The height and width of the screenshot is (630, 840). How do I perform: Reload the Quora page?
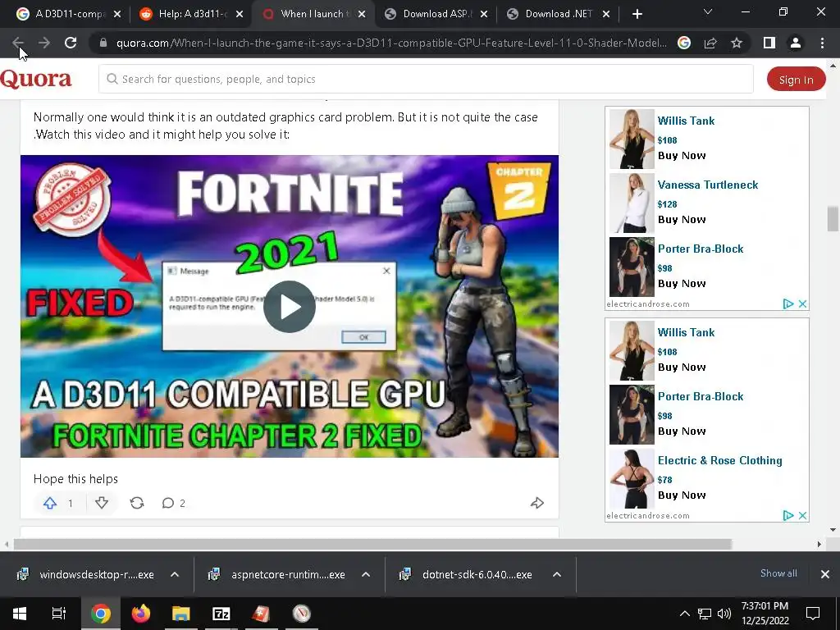pyautogui.click(x=71, y=43)
